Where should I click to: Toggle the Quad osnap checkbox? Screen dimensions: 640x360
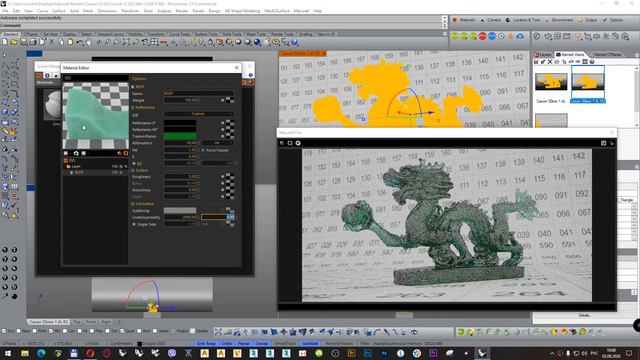123,331
